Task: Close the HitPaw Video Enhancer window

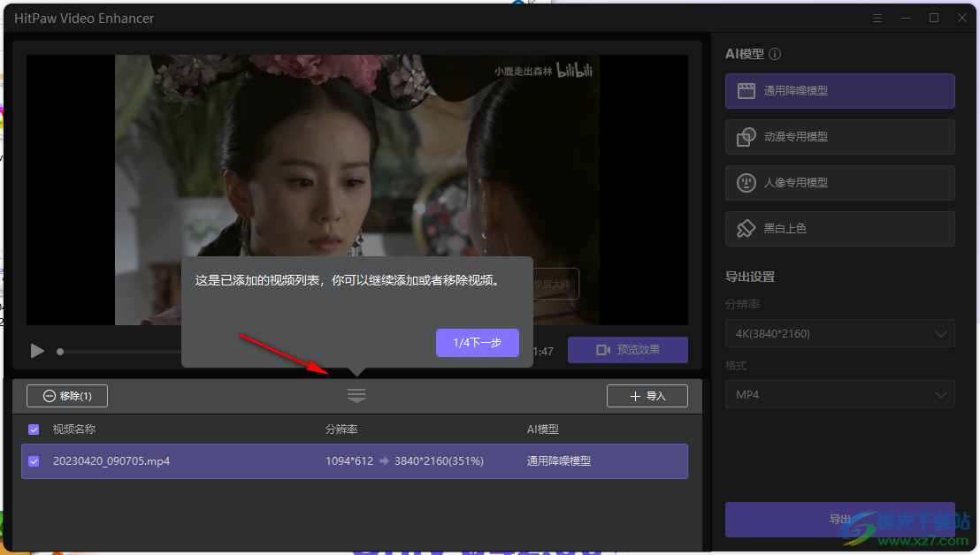Action: coord(962,18)
